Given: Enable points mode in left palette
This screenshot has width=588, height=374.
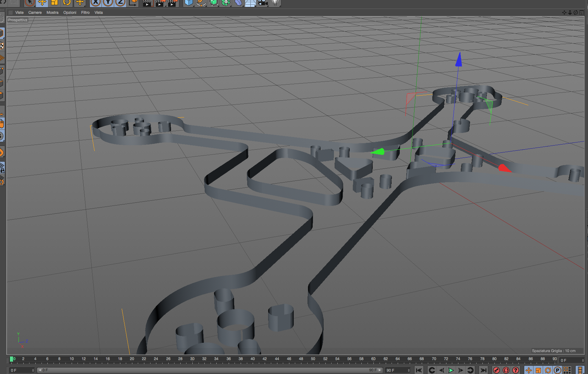Looking at the screenshot, I should click(x=2, y=71).
